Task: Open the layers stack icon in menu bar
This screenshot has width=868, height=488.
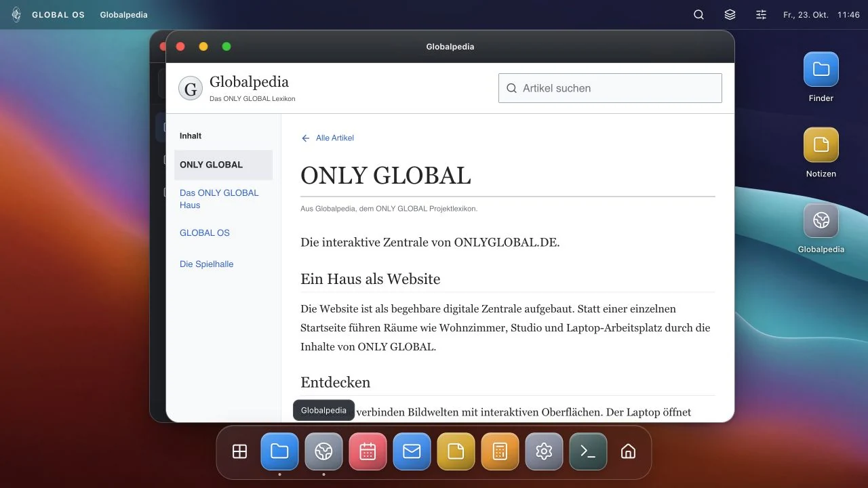Action: point(730,15)
